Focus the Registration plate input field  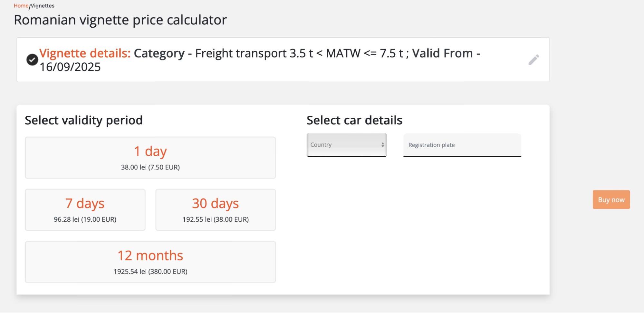click(x=462, y=145)
